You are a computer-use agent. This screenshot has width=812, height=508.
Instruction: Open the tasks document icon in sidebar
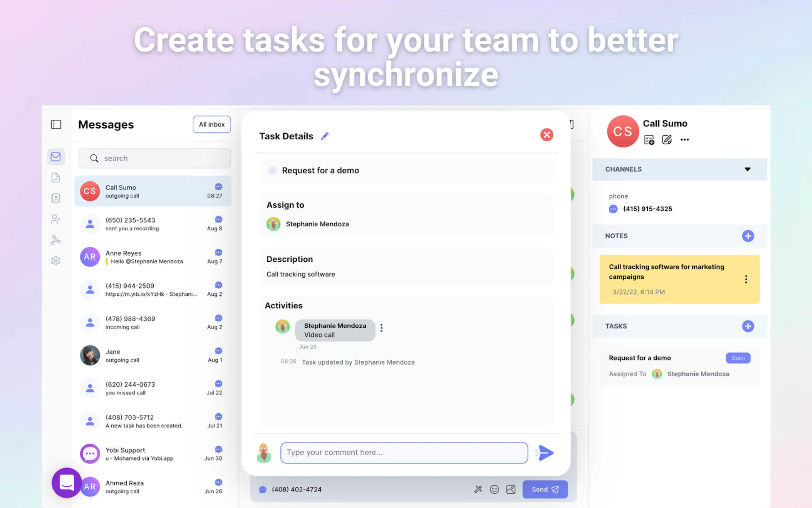coord(56,178)
